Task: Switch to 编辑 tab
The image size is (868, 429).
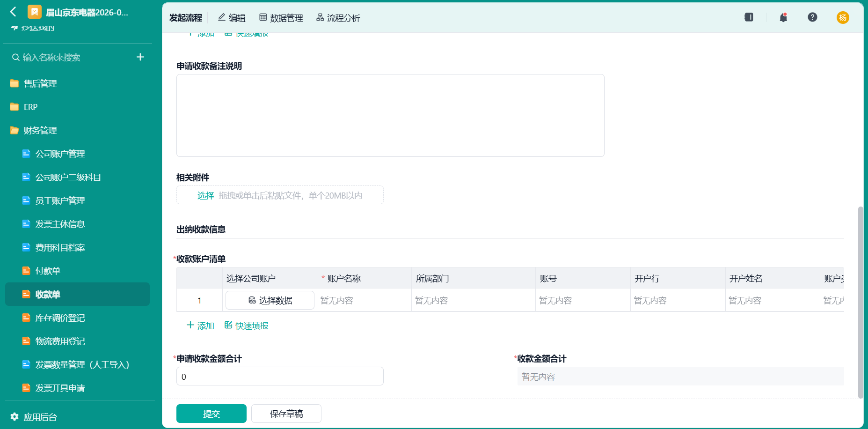Action: click(232, 18)
